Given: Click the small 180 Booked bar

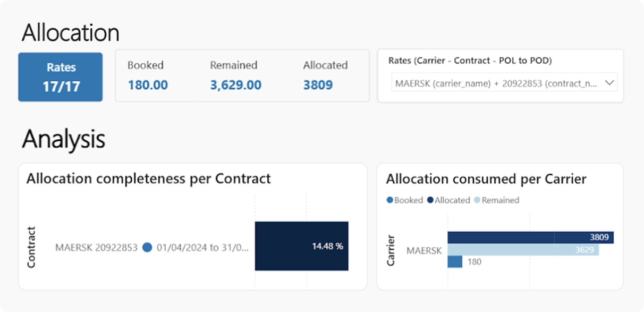Looking at the screenshot, I should [454, 262].
